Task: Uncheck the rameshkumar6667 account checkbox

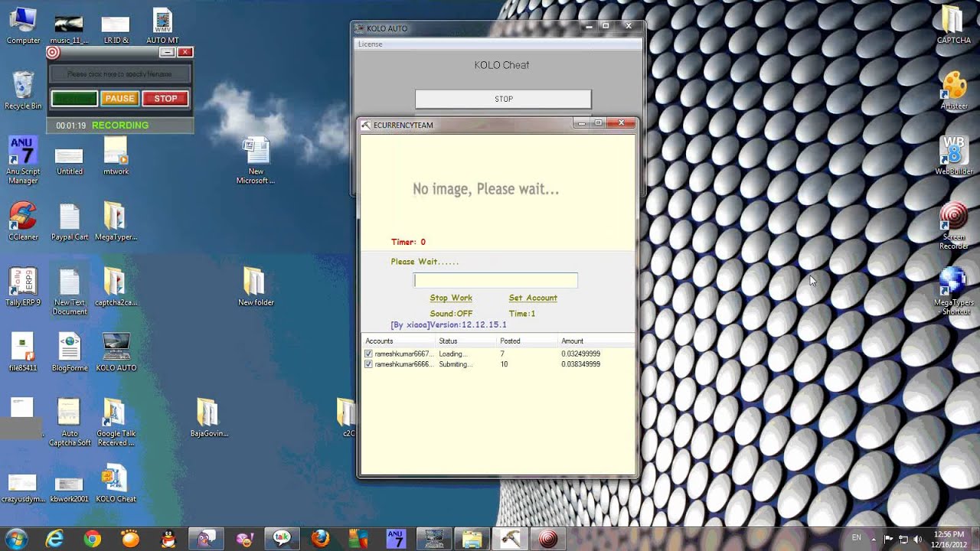Action: coord(369,354)
